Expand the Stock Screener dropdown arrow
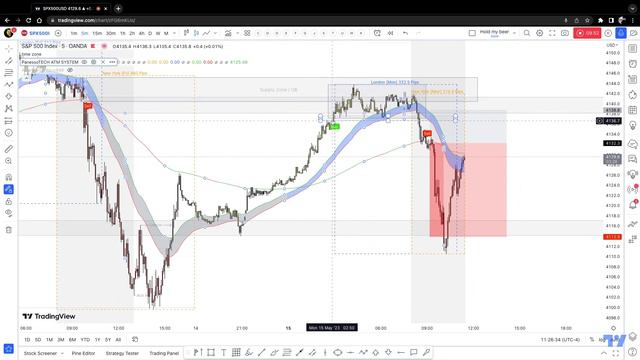640x360 pixels. pyautogui.click(x=62, y=353)
